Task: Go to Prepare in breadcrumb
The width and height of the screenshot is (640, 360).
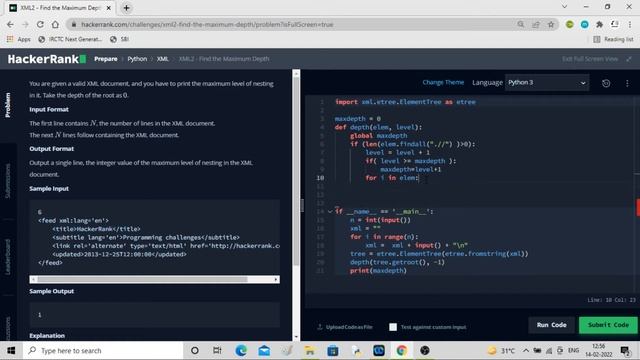Action: tap(106, 59)
